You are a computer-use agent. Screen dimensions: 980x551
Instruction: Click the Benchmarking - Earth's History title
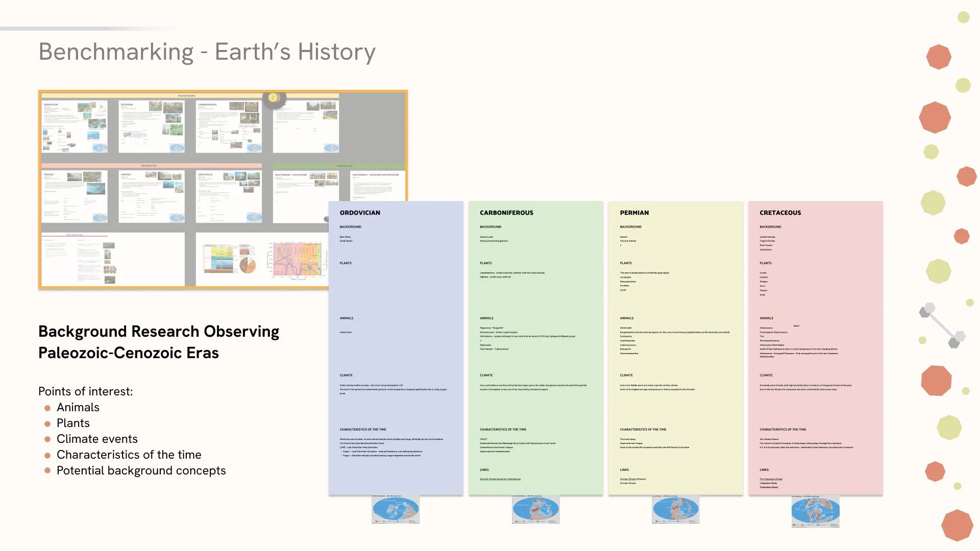[207, 52]
